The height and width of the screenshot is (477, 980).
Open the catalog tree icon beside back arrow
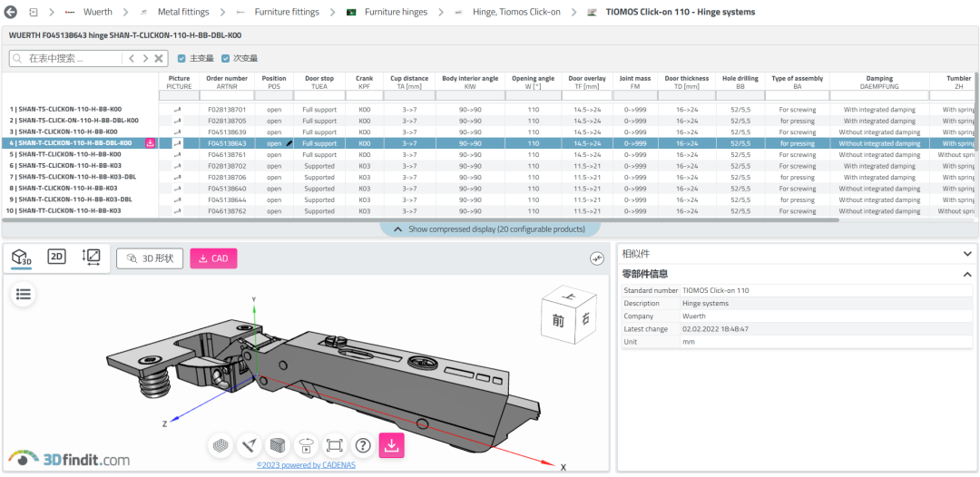(x=34, y=12)
